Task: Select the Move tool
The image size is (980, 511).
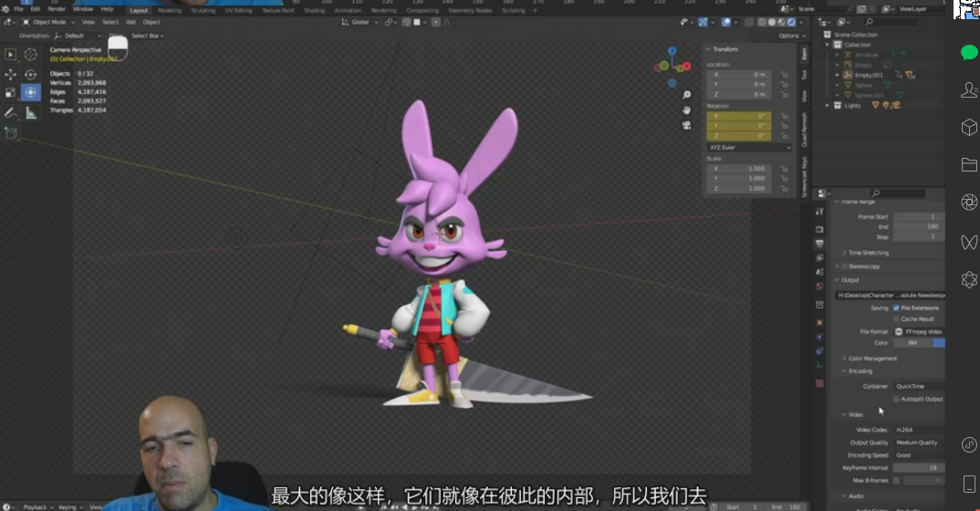Action: 11,74
